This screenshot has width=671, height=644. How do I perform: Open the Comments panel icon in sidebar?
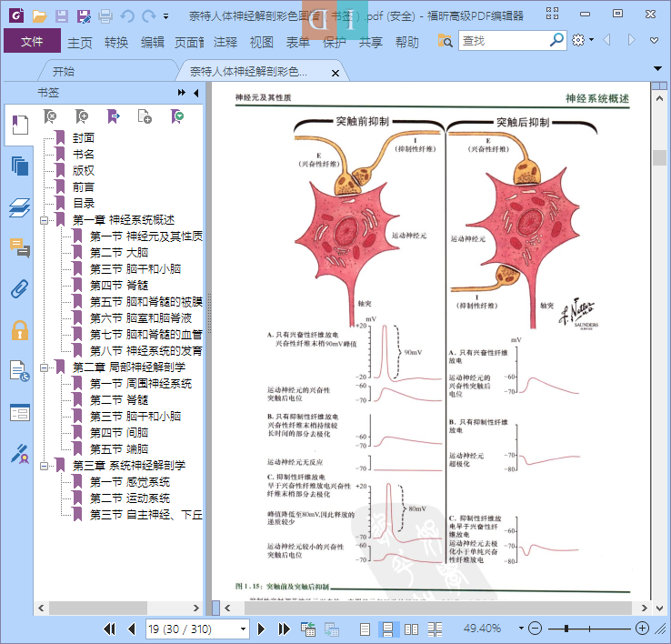(x=20, y=248)
